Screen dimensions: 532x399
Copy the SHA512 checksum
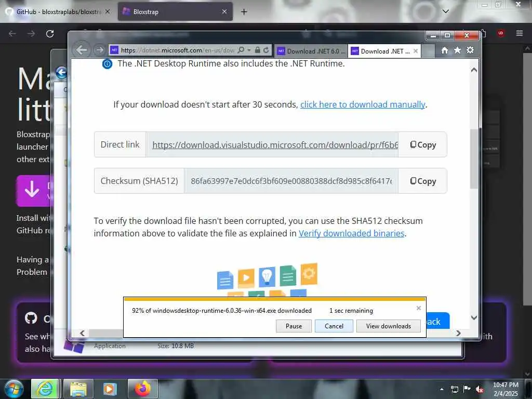423,181
